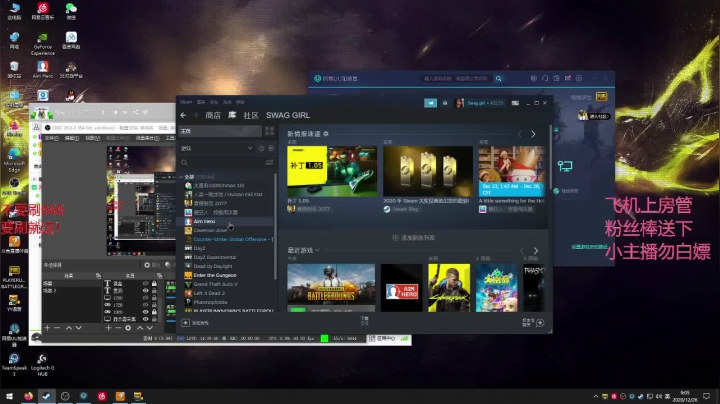The height and width of the screenshot is (404, 720).
Task: Click the 添加新陈列架 add shelf button
Action: tap(413, 238)
